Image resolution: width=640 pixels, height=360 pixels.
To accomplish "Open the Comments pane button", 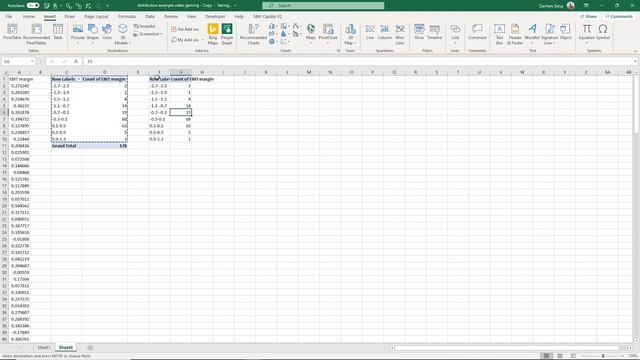I will [x=618, y=16].
